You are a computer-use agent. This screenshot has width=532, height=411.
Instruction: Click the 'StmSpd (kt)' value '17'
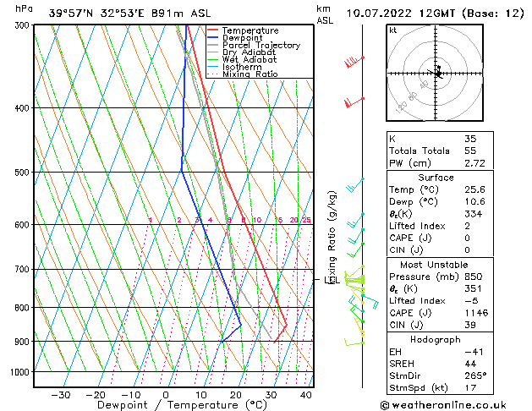(470, 388)
